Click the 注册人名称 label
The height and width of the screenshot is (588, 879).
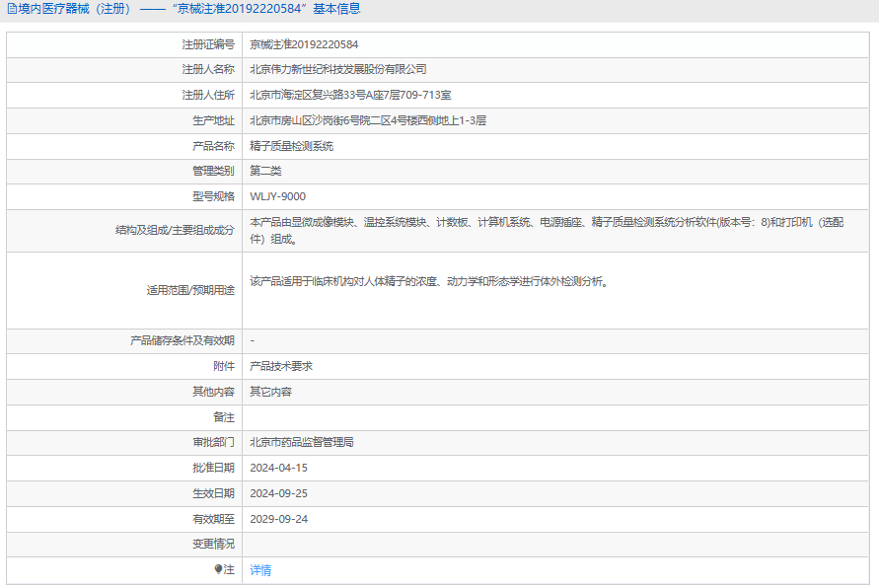[208, 69]
